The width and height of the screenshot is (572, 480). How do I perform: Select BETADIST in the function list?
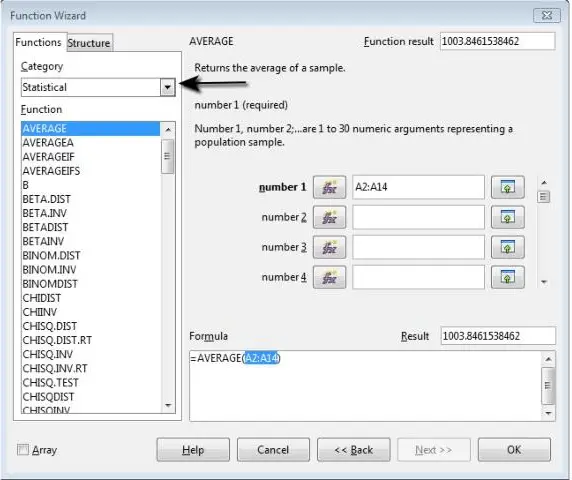pyautogui.click(x=90, y=228)
